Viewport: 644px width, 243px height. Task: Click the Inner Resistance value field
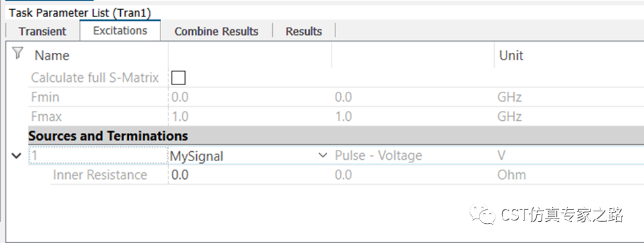[x=249, y=175]
